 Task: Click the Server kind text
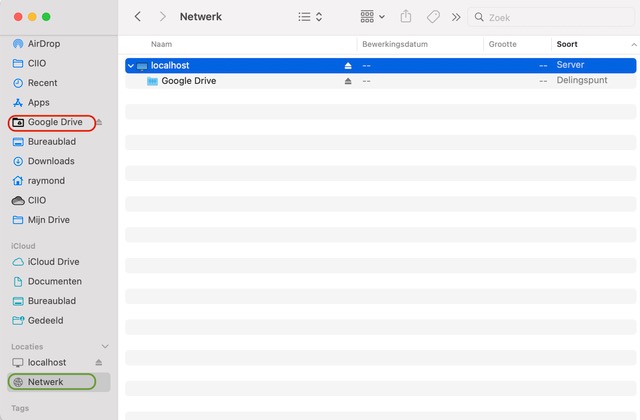coord(570,65)
